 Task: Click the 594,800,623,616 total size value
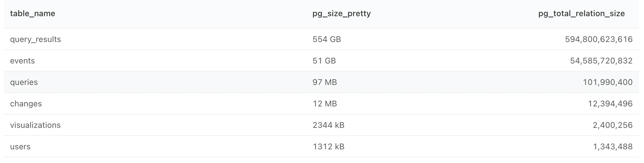[x=599, y=40]
